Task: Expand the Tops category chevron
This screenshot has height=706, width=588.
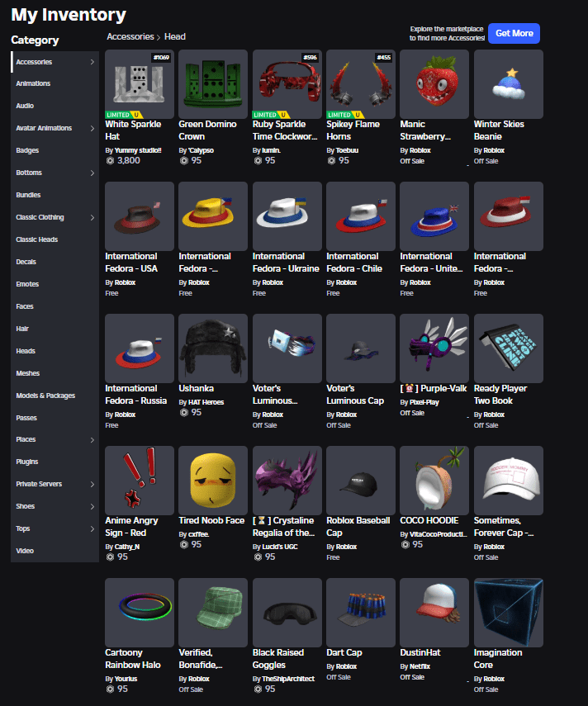Action: (x=92, y=528)
